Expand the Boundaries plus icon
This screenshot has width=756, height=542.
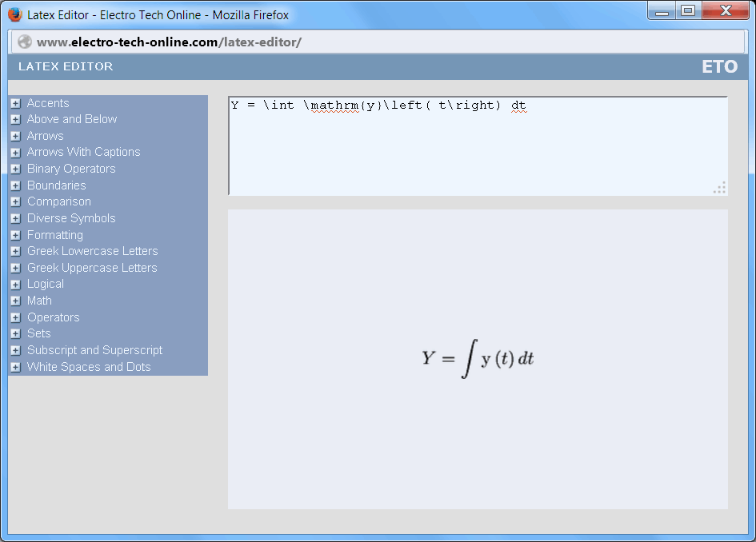16,185
